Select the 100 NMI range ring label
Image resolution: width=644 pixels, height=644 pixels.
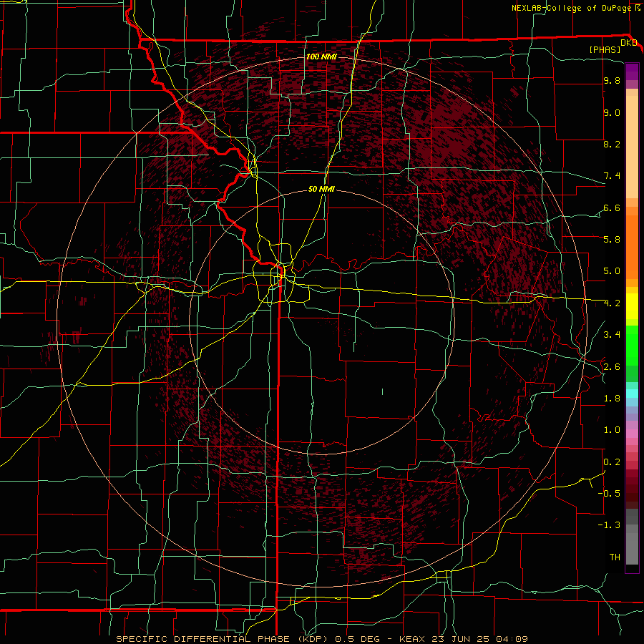click(321, 57)
